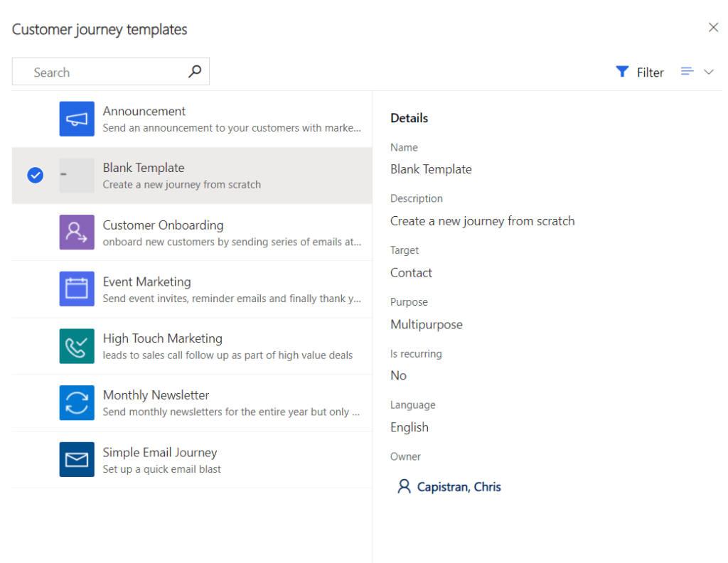728x563 pixels.
Task: Click the blank template placeholder thumbnail
Action: [77, 176]
